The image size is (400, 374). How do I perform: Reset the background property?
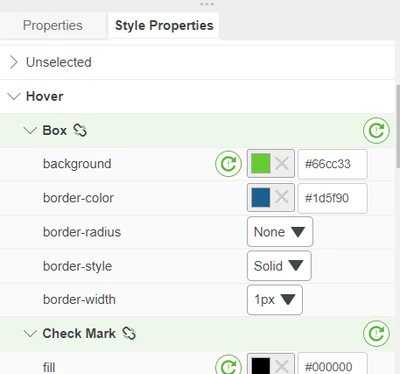(228, 164)
